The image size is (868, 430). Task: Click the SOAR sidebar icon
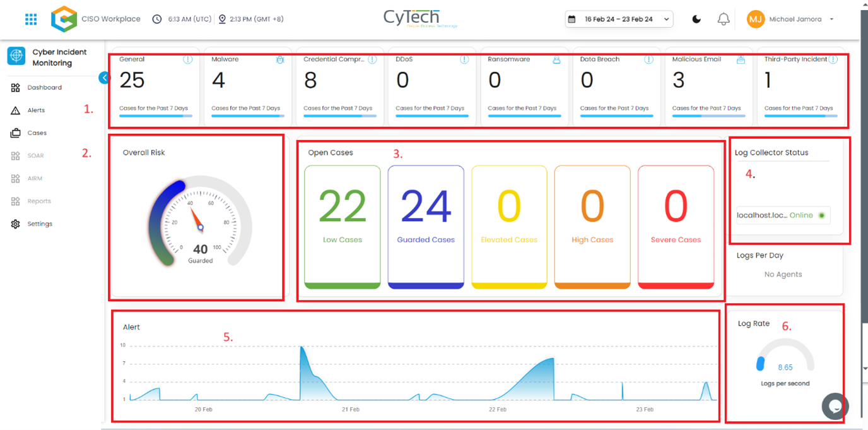pyautogui.click(x=16, y=156)
